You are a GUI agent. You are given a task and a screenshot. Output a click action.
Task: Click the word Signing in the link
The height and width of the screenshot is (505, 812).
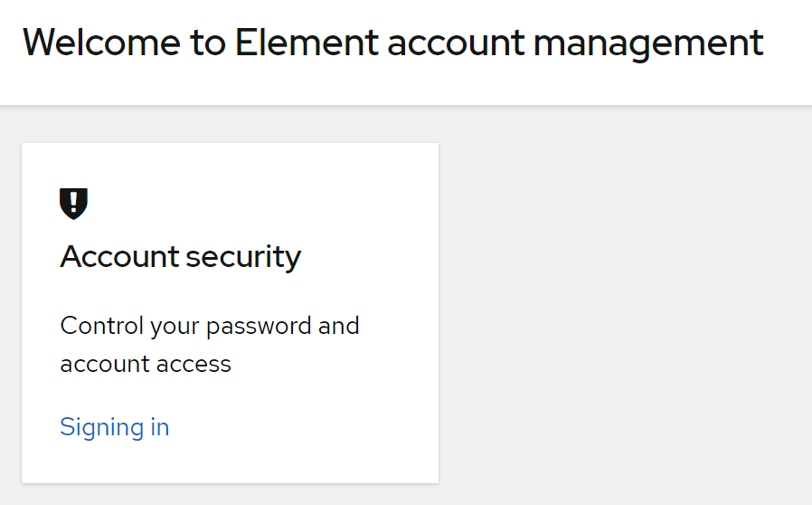101,428
